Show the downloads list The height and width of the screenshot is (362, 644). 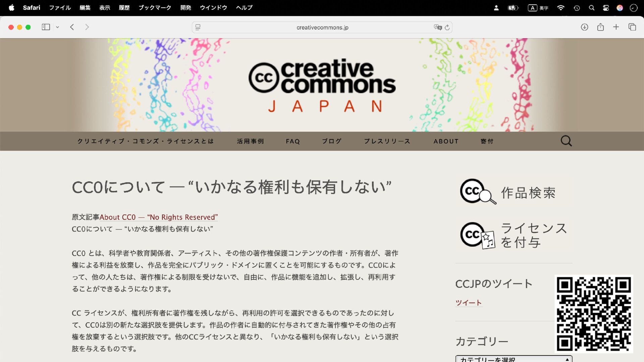pos(584,27)
